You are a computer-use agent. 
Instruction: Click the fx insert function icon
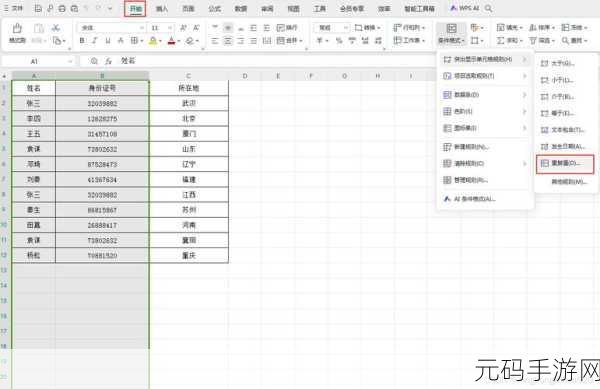point(109,61)
